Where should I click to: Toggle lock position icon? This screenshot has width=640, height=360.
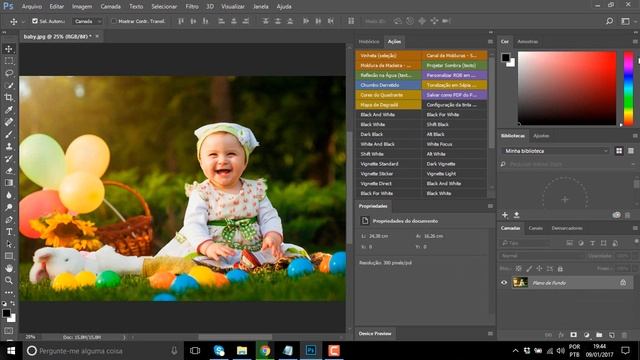(540, 269)
